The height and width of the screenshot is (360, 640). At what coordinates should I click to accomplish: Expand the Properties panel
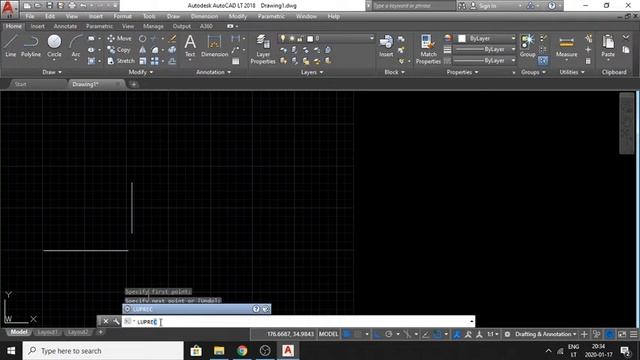(462, 72)
